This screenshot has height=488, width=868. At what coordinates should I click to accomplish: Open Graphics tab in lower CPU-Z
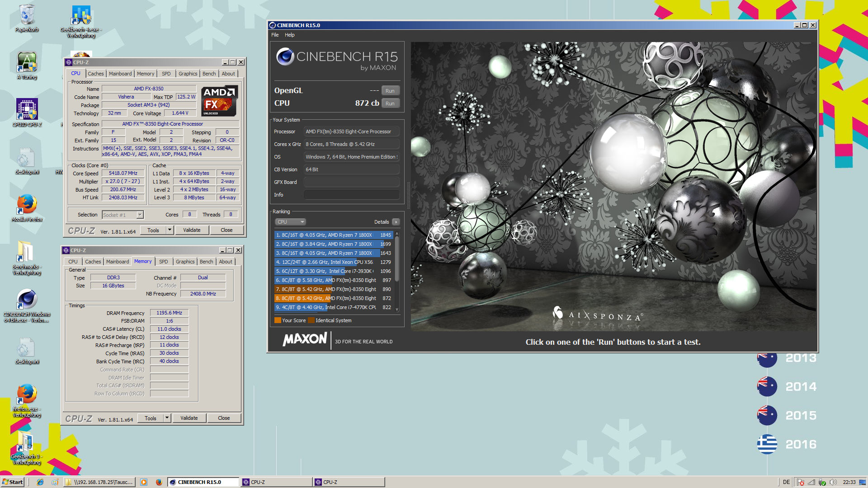[x=185, y=262]
